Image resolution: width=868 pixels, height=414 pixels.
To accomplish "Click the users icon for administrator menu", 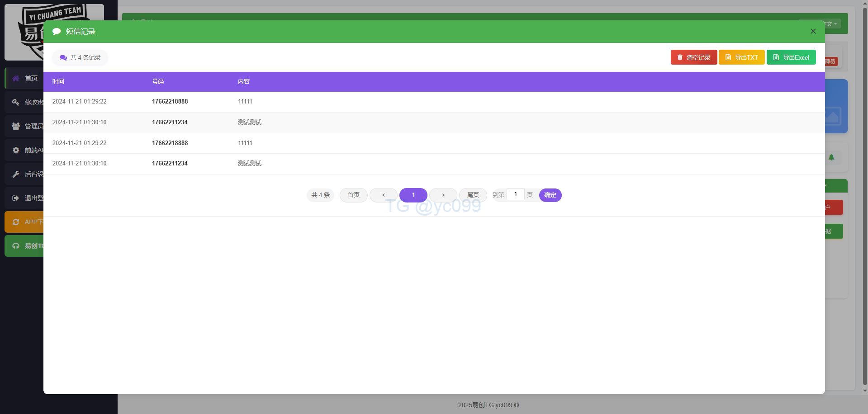I will point(16,126).
